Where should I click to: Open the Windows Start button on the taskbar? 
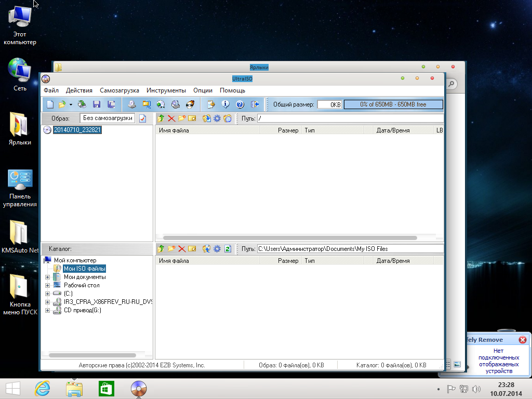point(13,389)
